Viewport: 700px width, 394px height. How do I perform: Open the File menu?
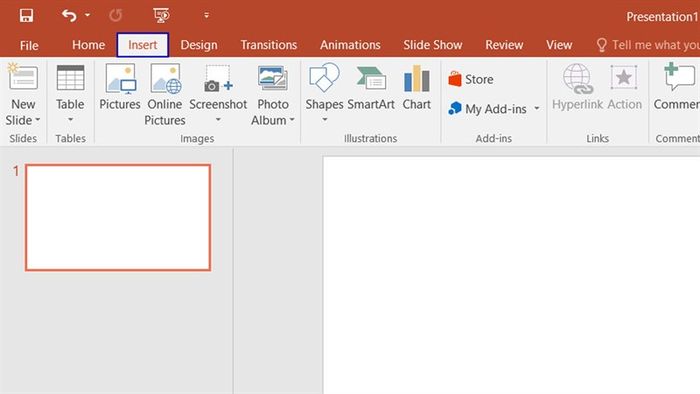point(29,46)
